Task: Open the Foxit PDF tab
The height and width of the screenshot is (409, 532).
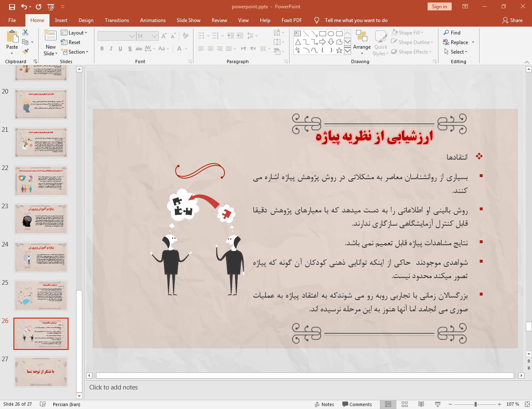Action: coord(292,20)
